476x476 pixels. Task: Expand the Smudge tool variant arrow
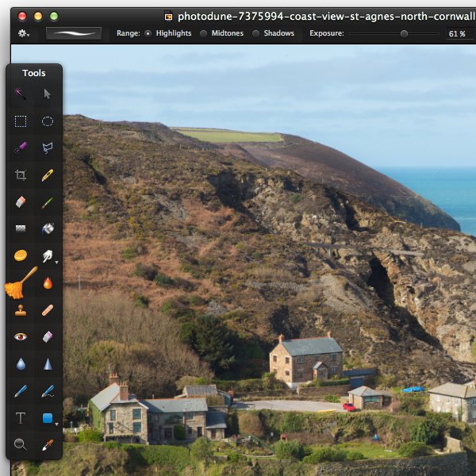point(56,263)
